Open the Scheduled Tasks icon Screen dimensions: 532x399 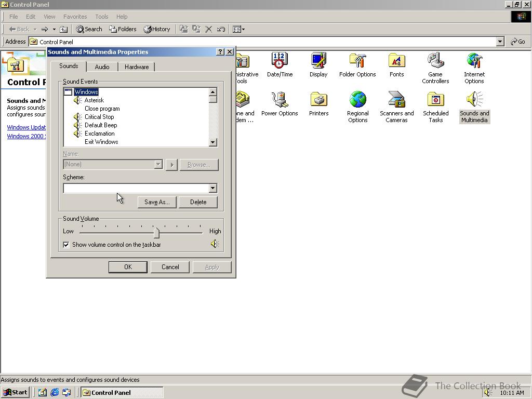(435, 100)
